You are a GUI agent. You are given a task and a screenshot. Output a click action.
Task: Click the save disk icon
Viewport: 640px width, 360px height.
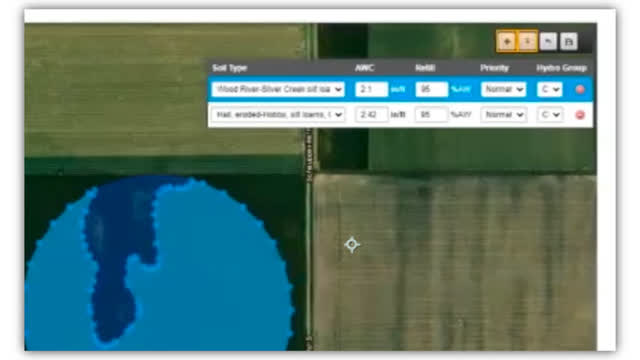click(x=569, y=41)
